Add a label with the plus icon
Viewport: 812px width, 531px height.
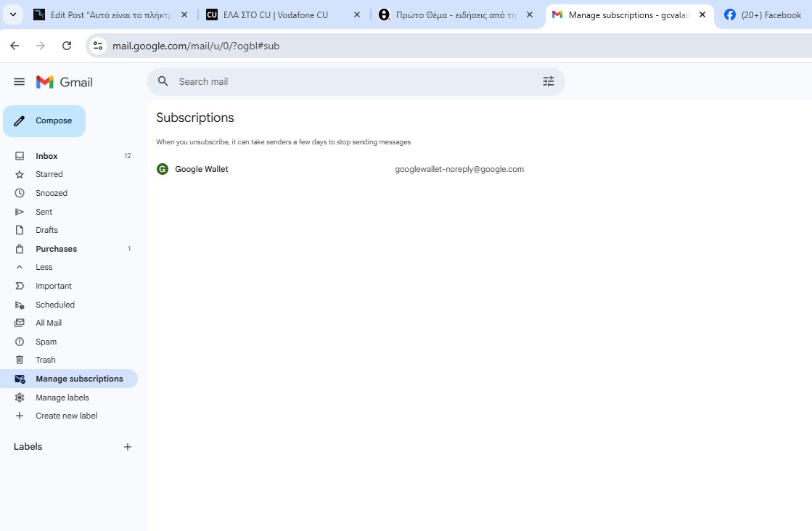tap(128, 447)
